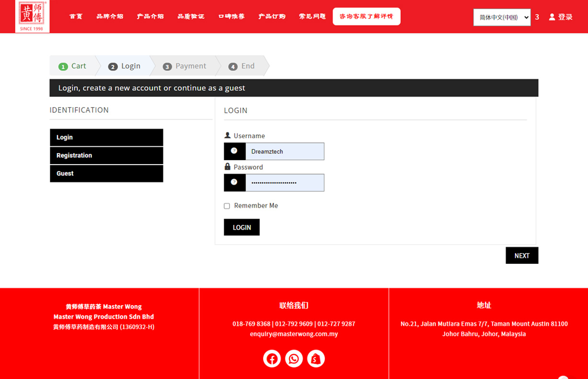This screenshot has height=379, width=588.
Task: Open the 简体中文 language dropdown
Action: click(502, 17)
